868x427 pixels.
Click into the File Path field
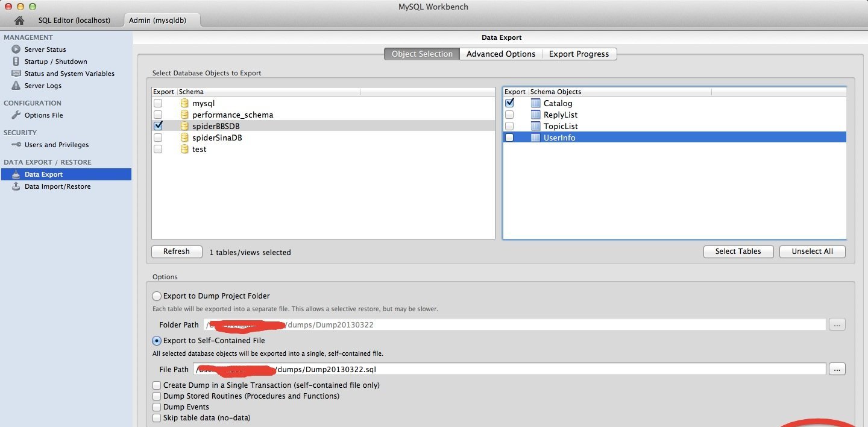click(x=509, y=369)
